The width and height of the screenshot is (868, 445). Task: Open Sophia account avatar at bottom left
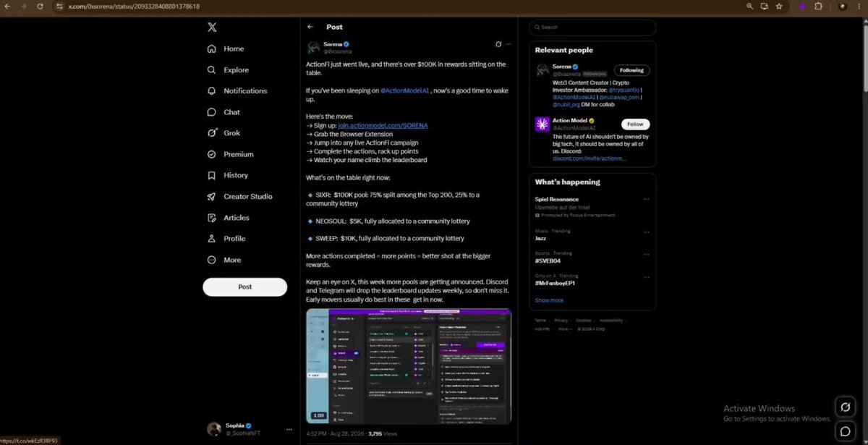[x=214, y=429]
